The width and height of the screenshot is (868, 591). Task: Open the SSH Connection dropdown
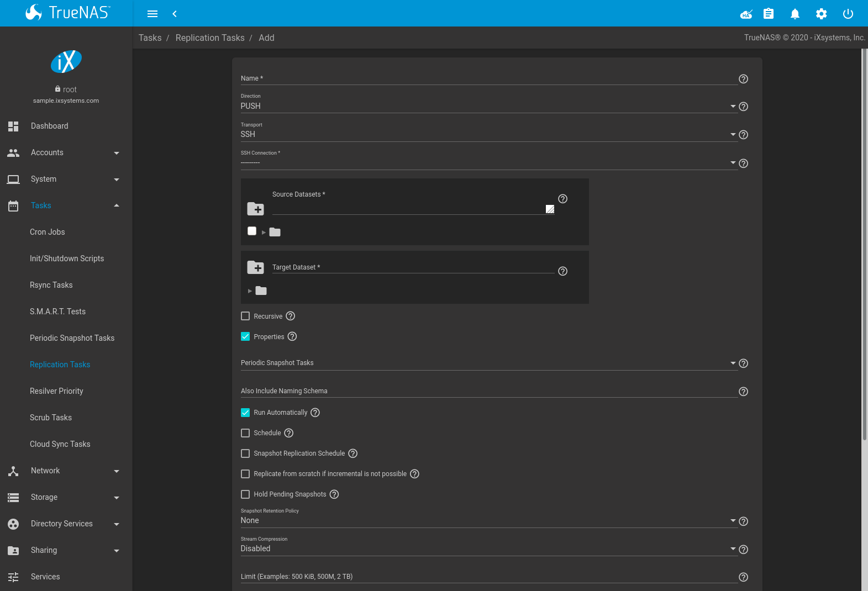[489, 162]
